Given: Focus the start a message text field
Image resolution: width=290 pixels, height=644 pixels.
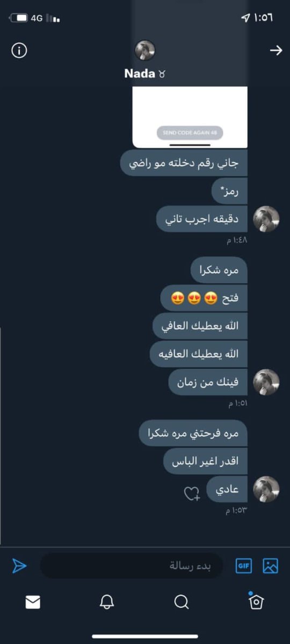Looking at the screenshot, I should 132,566.
